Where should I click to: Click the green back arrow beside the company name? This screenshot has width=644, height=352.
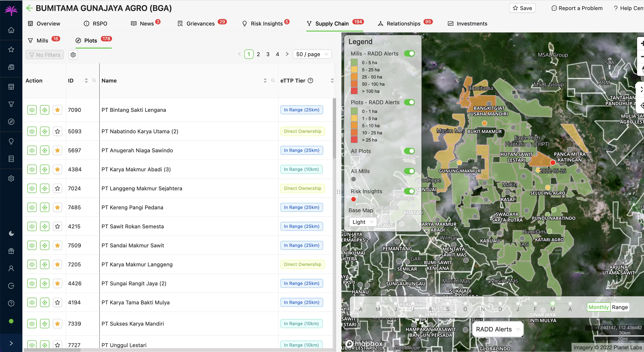click(x=30, y=8)
